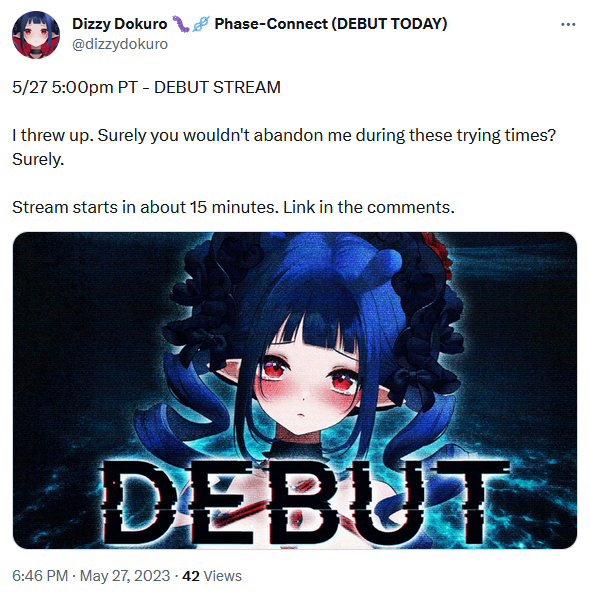Click the blue DNA emoji in name
Viewport: 590px width, 596px height.
tap(201, 24)
